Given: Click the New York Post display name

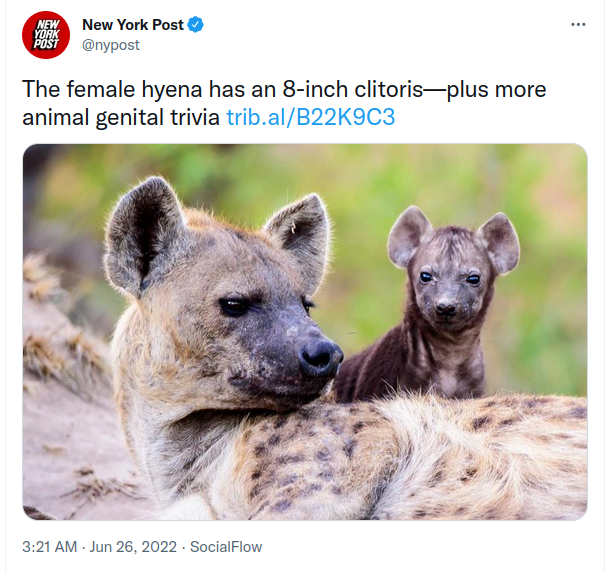Looking at the screenshot, I should point(133,25).
